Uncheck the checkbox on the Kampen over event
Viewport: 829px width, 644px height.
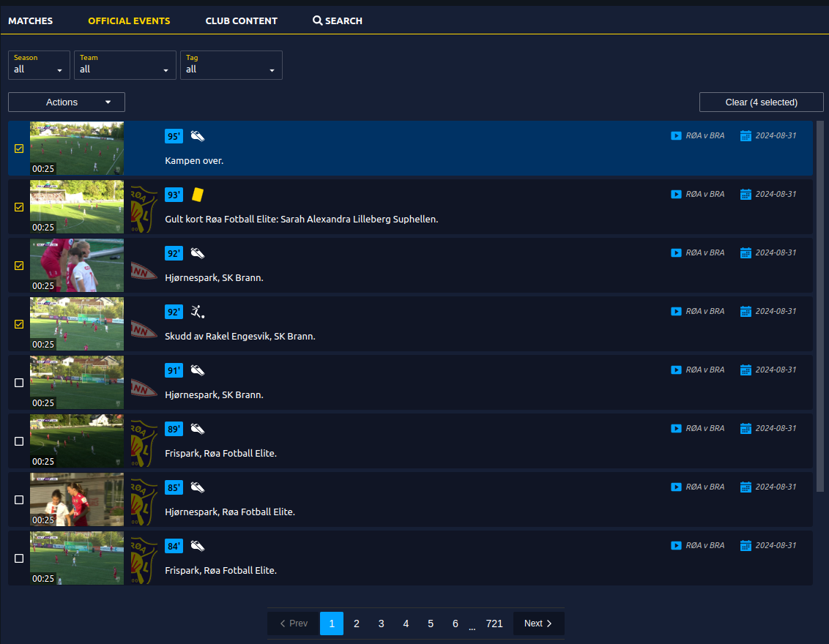(x=18, y=149)
